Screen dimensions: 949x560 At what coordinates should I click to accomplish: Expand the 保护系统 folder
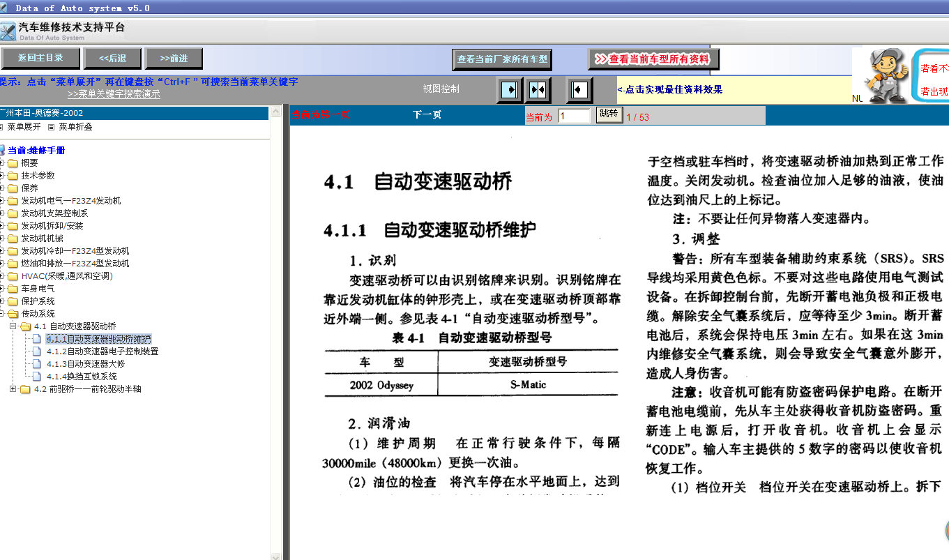coord(2,301)
